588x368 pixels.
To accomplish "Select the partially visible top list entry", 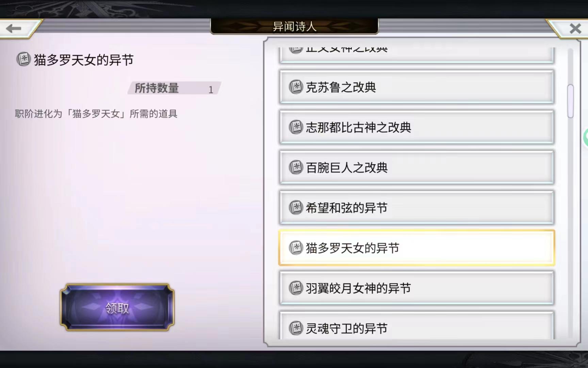I will 416,55.
